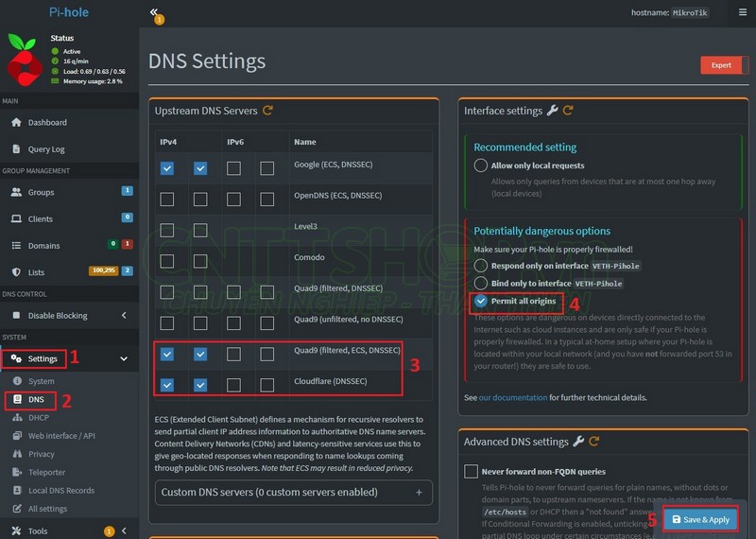Image resolution: width=756 pixels, height=539 pixels.
Task: Check Quad9 (unfiltered, no DNSSEC) first IPv4 box
Action: coord(167,323)
